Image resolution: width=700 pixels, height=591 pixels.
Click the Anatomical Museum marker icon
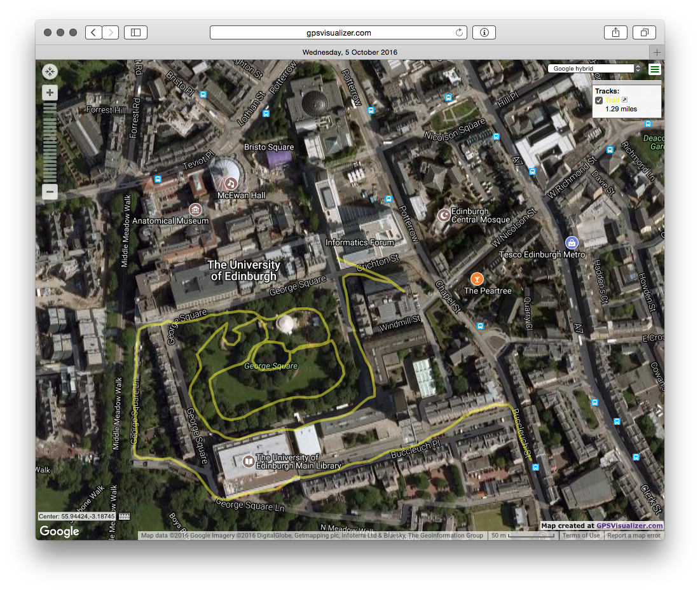(195, 209)
